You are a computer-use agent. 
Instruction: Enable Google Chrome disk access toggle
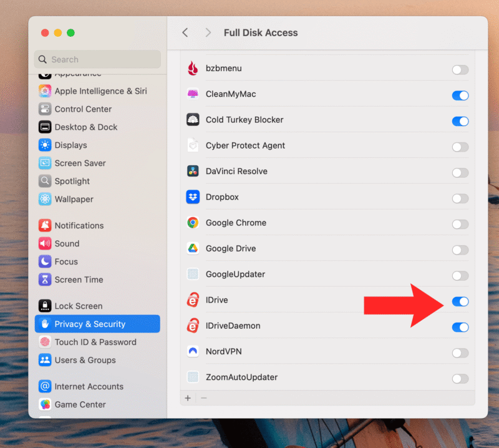(460, 225)
